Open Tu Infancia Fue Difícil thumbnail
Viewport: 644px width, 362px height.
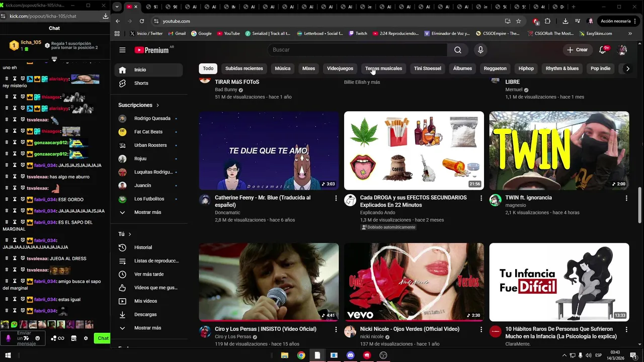pyautogui.click(x=559, y=282)
